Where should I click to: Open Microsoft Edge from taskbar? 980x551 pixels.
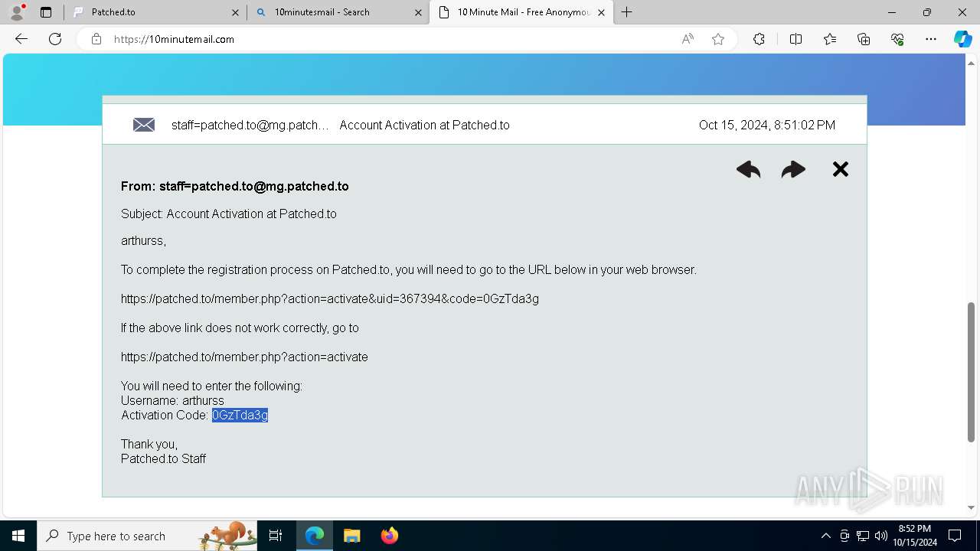click(x=315, y=536)
